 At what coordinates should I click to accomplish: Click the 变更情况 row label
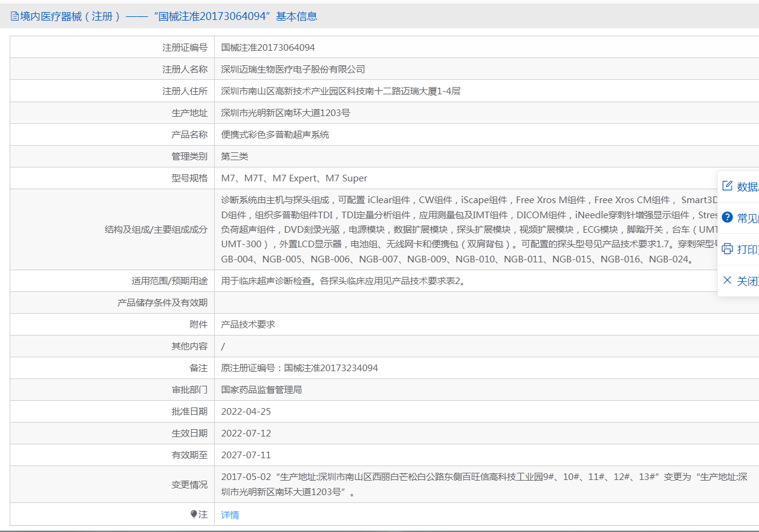[x=189, y=485]
